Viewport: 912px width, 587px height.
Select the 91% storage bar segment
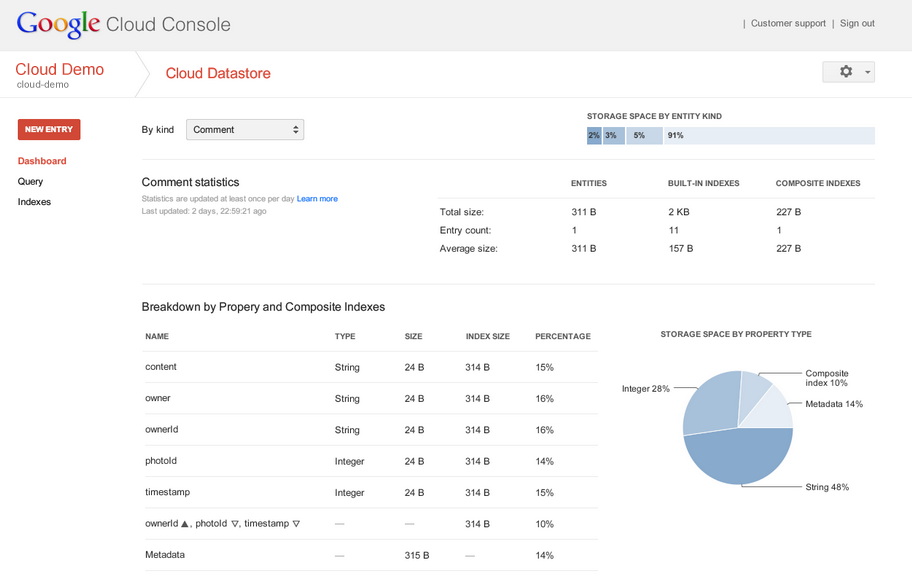click(x=770, y=136)
